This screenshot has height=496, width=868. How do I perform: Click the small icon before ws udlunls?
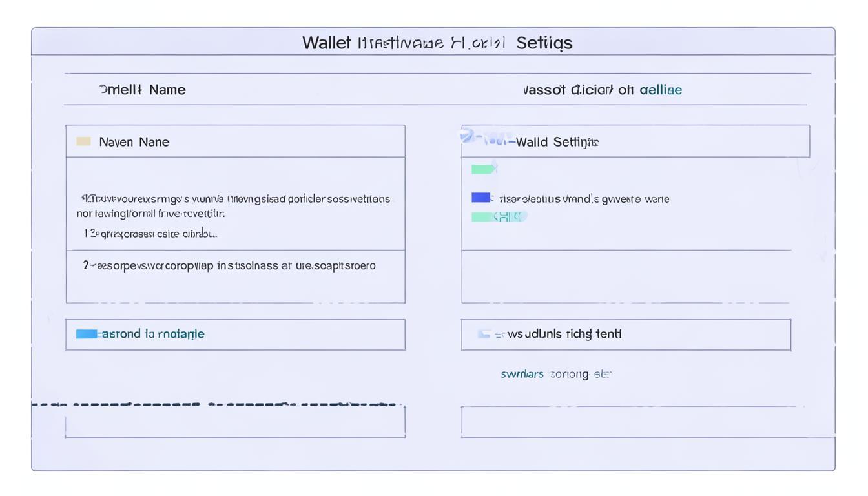485,334
